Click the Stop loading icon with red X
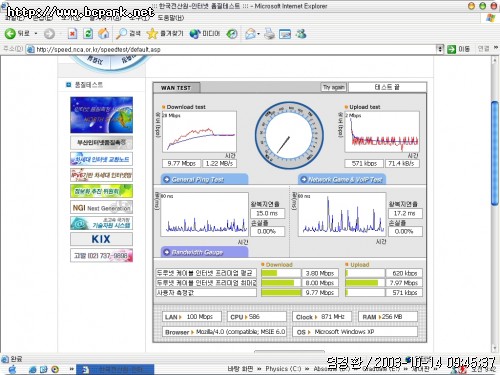This screenshot has height=375, width=500. tap(72, 33)
